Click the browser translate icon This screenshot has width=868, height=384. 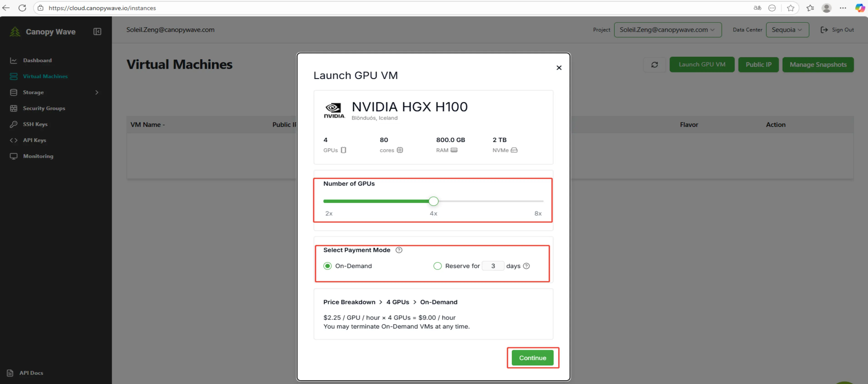757,8
